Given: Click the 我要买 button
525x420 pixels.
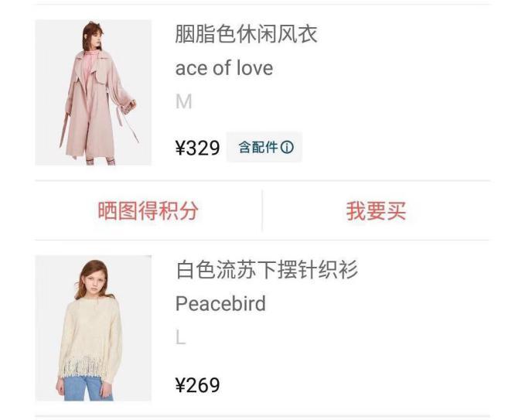Looking at the screenshot, I should point(376,210).
